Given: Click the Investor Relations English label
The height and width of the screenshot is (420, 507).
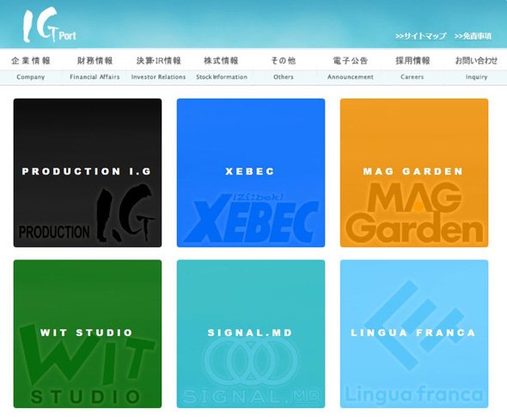Looking at the screenshot, I should point(158,77).
